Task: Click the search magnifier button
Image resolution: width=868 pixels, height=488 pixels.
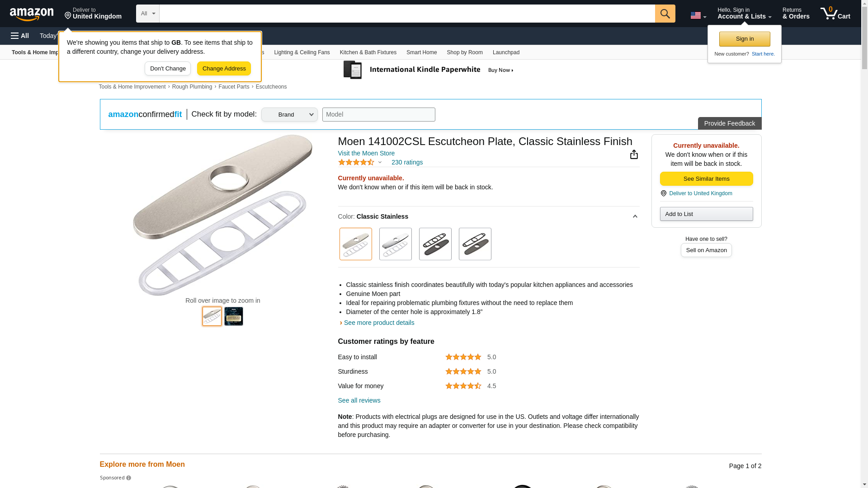Action: pos(665,14)
